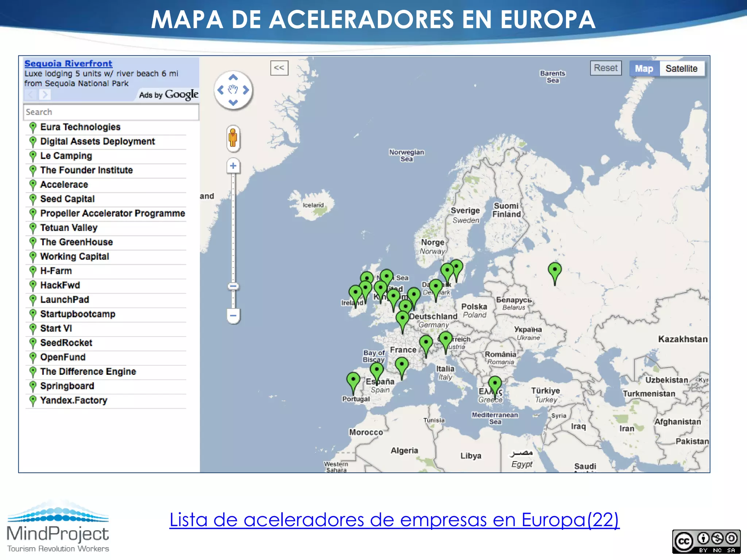Switch to Map view tab
The height and width of the screenshot is (560, 747).
(644, 69)
